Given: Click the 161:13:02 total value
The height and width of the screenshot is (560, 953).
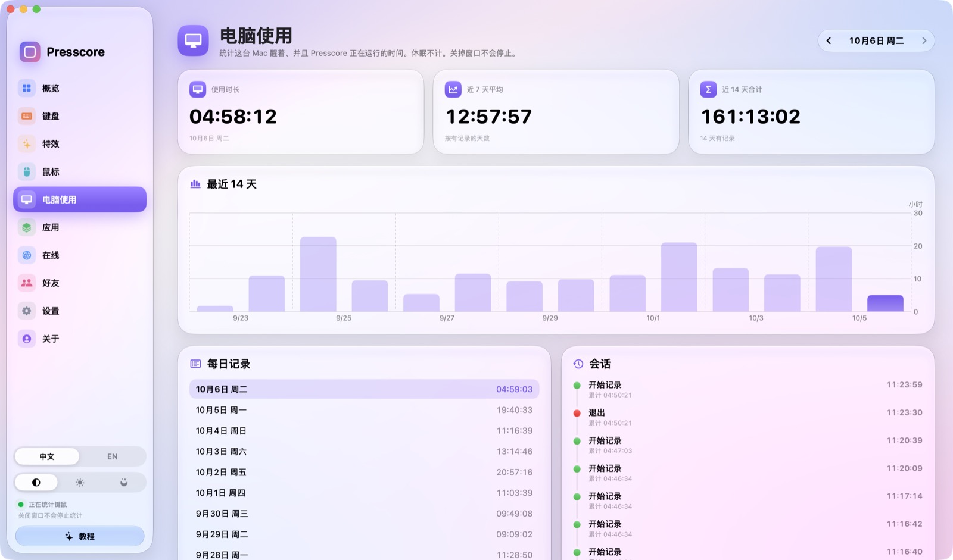Looking at the screenshot, I should pos(750,117).
